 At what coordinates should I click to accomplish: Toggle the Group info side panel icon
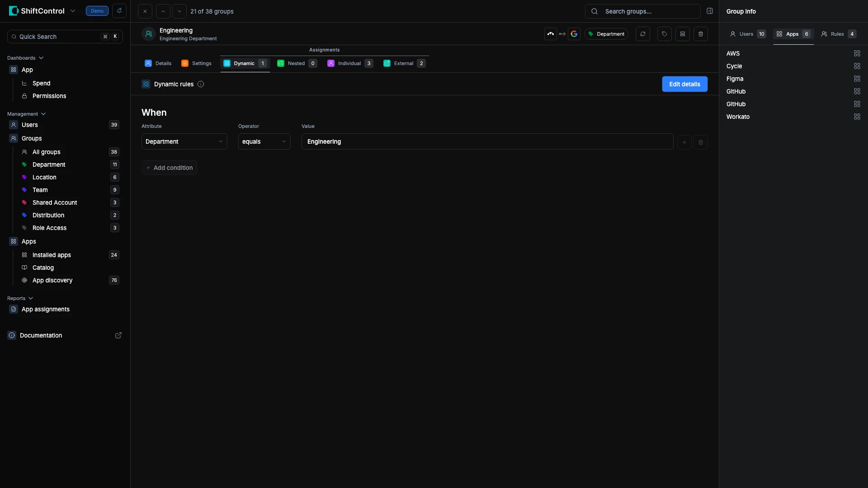click(709, 11)
